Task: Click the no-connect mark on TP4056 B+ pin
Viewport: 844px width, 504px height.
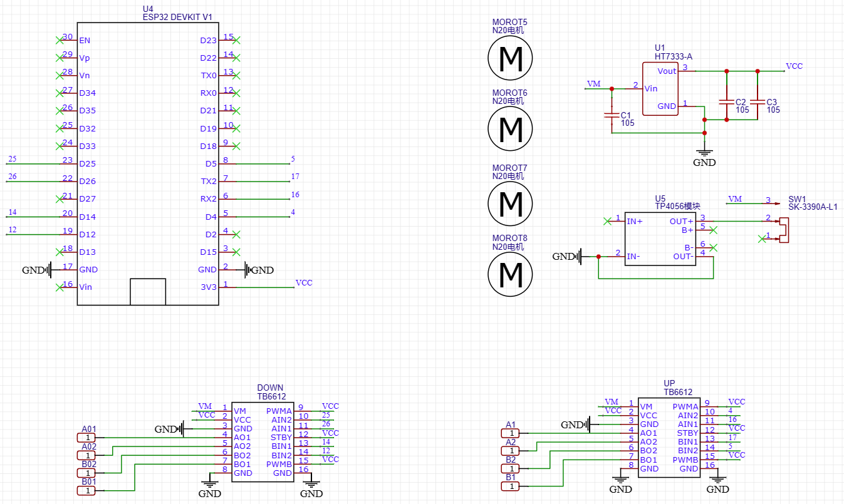Action: pyautogui.click(x=713, y=230)
